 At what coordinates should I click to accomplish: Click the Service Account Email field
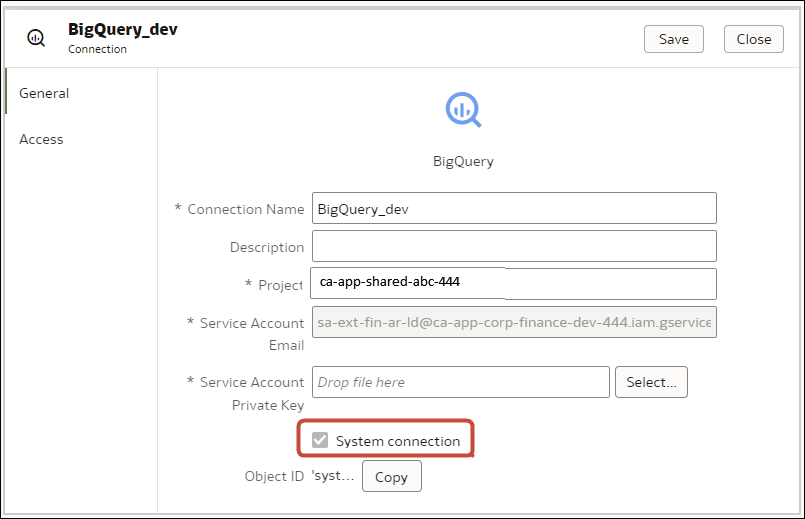514,322
